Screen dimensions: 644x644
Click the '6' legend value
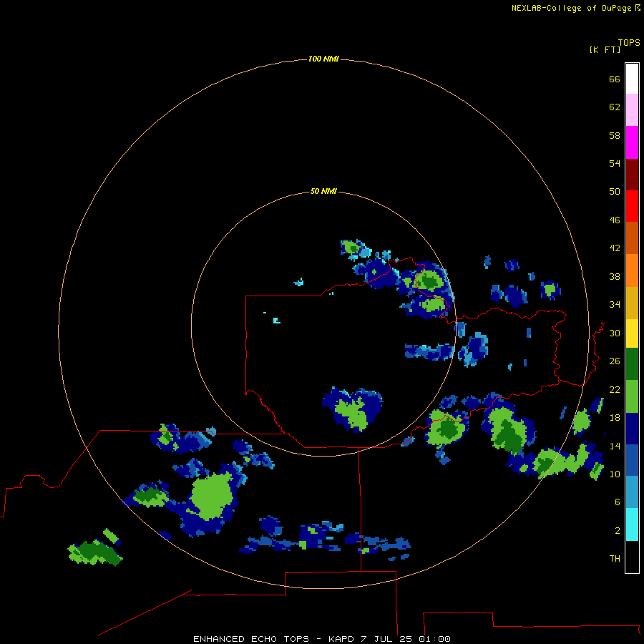[617, 502]
